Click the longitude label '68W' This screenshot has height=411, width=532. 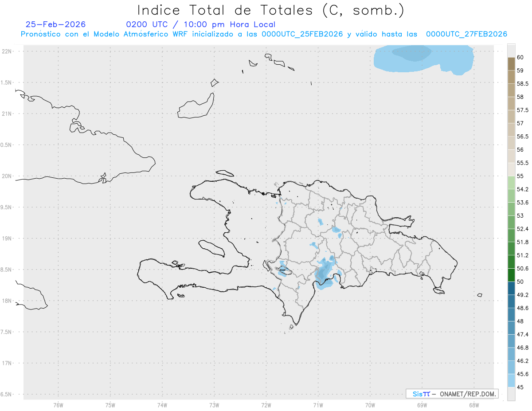click(x=474, y=405)
